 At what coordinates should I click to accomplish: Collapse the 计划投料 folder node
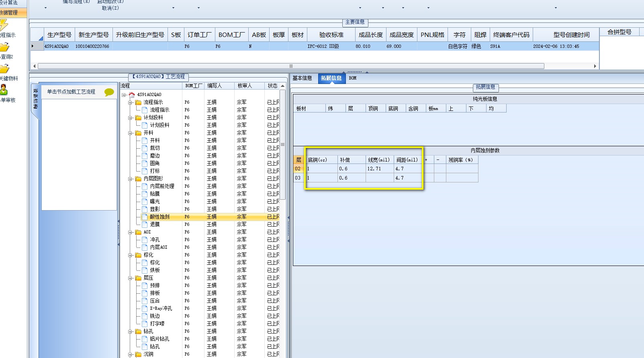131,118
